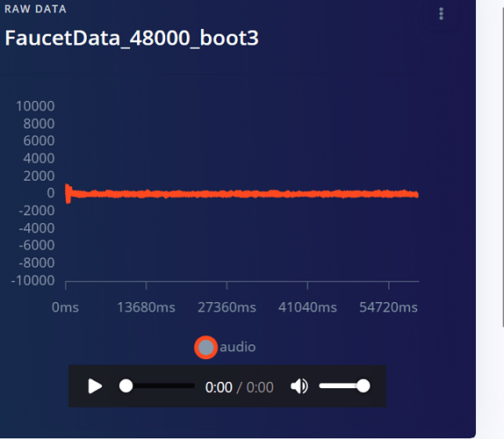Image resolution: width=504 pixels, height=439 pixels.
Task: Click the 0ms axis label
Action: point(65,307)
